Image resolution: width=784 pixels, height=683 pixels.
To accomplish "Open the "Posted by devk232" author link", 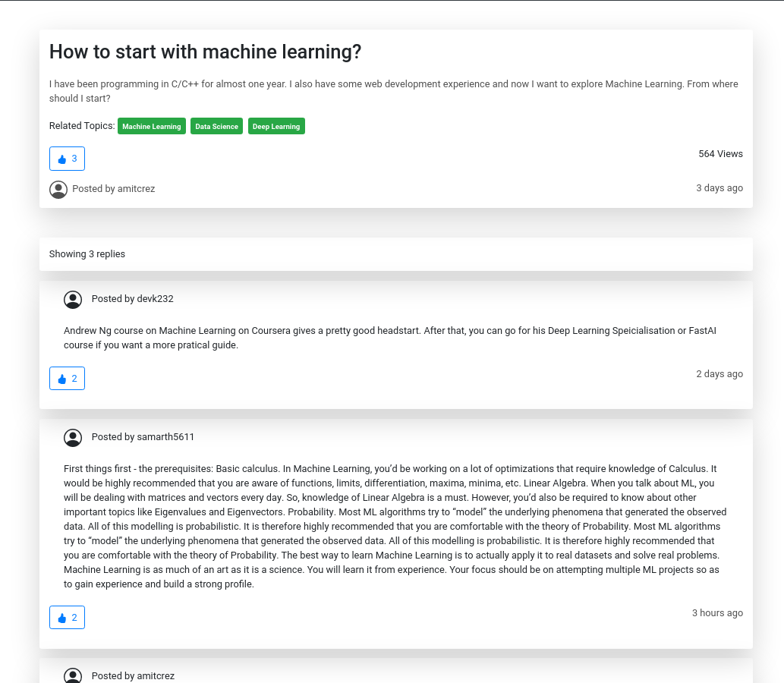I will 132,299.
